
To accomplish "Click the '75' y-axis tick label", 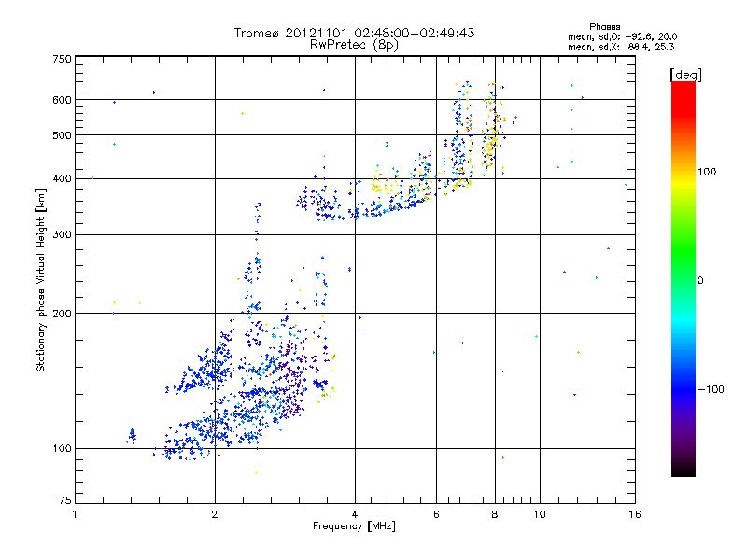I will click(x=65, y=500).
